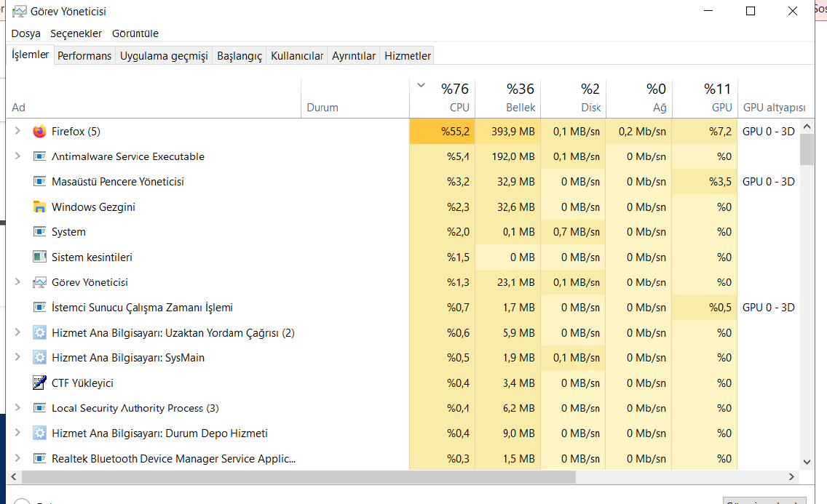This screenshot has height=504, width=827.
Task: Click the SysMain service gear icon
Action: (x=39, y=358)
